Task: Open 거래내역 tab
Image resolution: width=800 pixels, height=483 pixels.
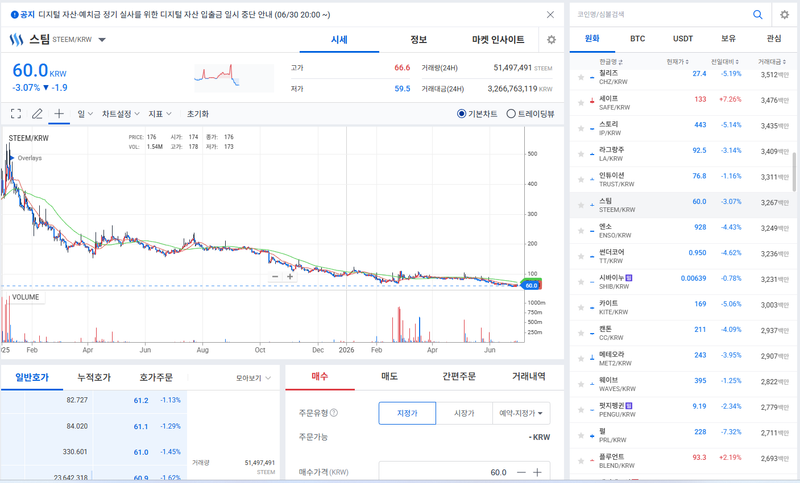Action: pyautogui.click(x=529, y=376)
